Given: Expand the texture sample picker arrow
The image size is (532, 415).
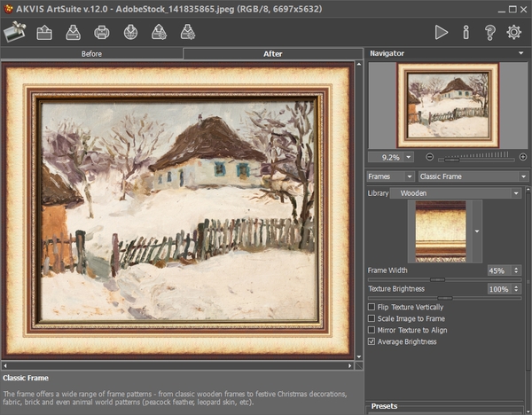Looking at the screenshot, I should [x=477, y=231].
